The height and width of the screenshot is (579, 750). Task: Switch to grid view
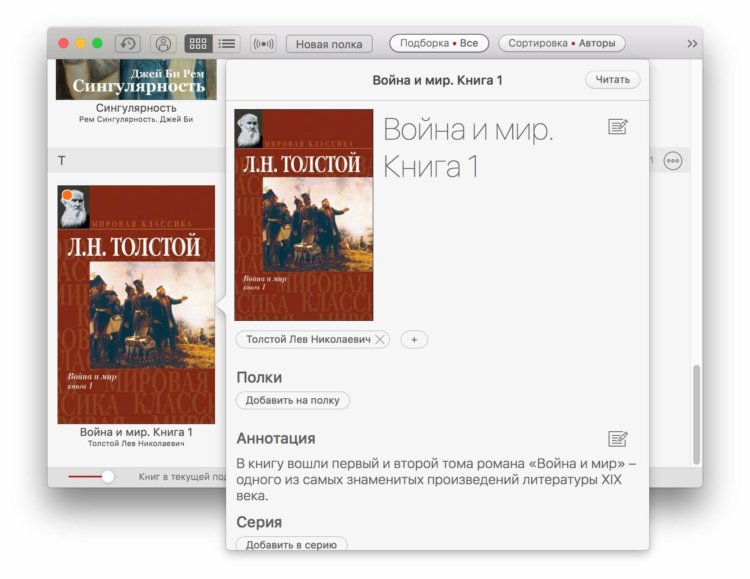coord(198,44)
